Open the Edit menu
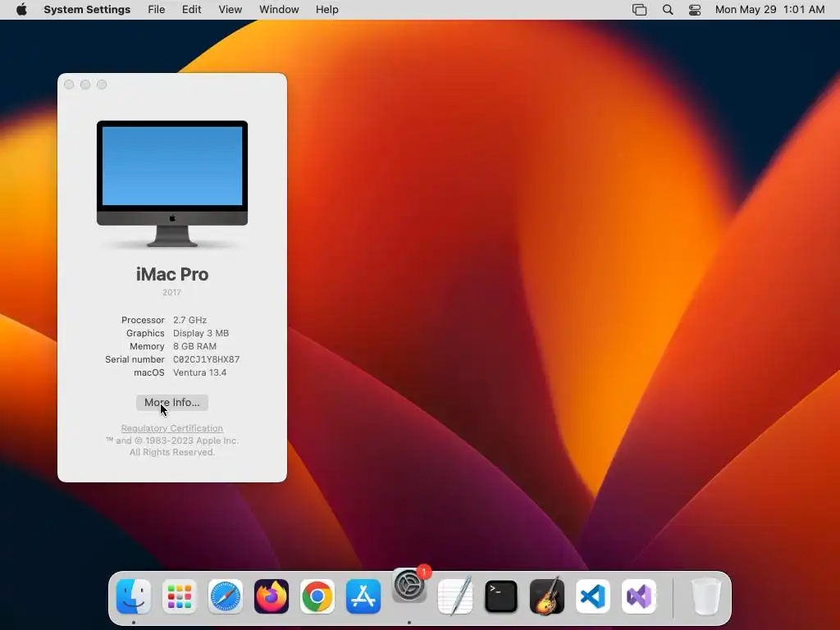This screenshot has height=630, width=840. point(191,10)
